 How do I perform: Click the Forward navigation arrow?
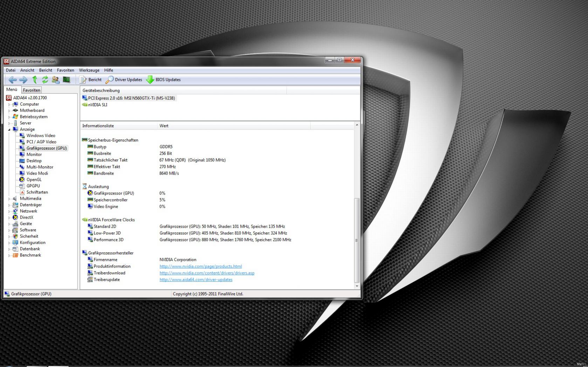23,80
